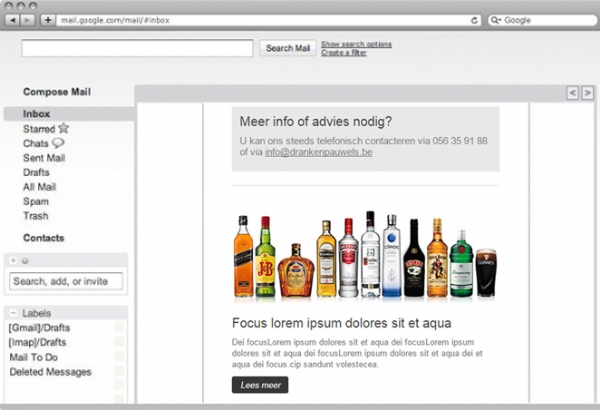Open the Google search magnifier dropdown
This screenshot has height=410, width=600.
point(496,20)
